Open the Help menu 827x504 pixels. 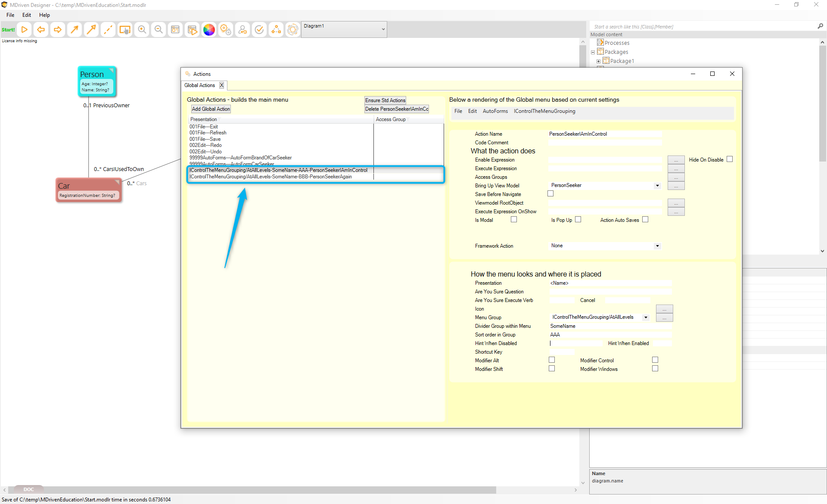tap(44, 15)
